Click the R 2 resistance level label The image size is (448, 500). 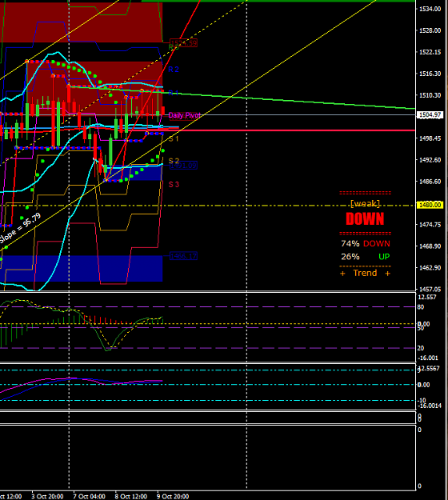coord(174,69)
